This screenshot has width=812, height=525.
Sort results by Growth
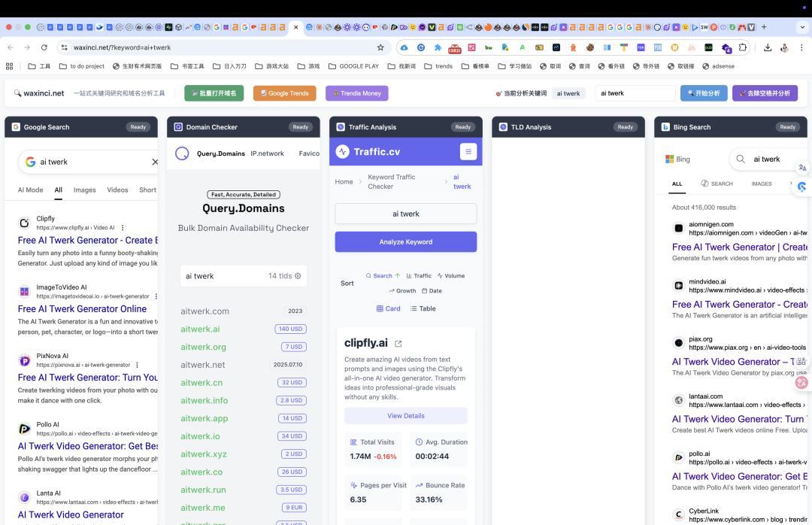coord(402,291)
